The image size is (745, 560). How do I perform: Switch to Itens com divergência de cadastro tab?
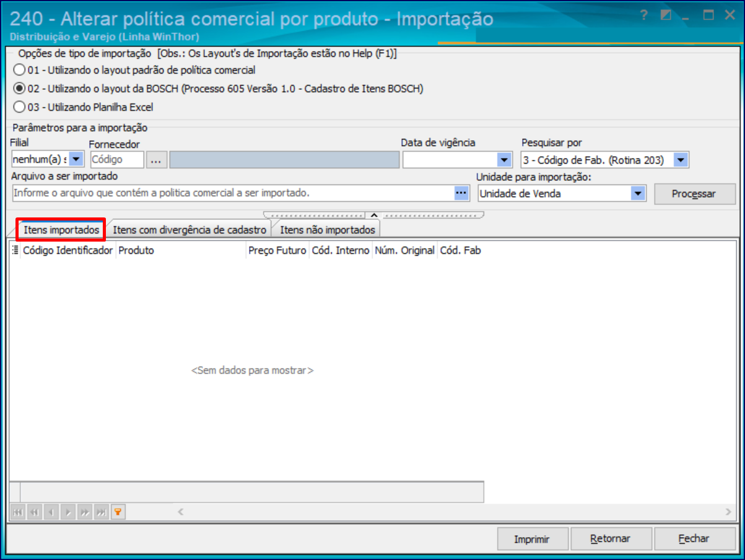click(190, 230)
